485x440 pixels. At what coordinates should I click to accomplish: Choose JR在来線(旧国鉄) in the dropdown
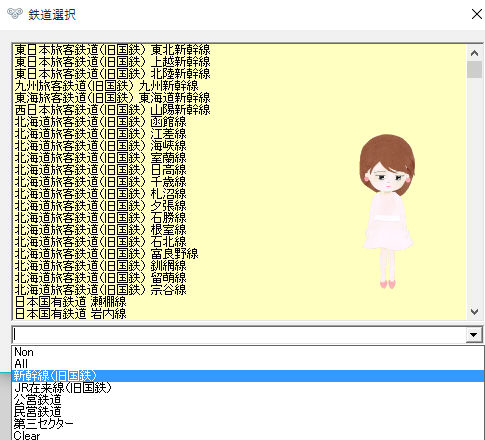point(248,388)
